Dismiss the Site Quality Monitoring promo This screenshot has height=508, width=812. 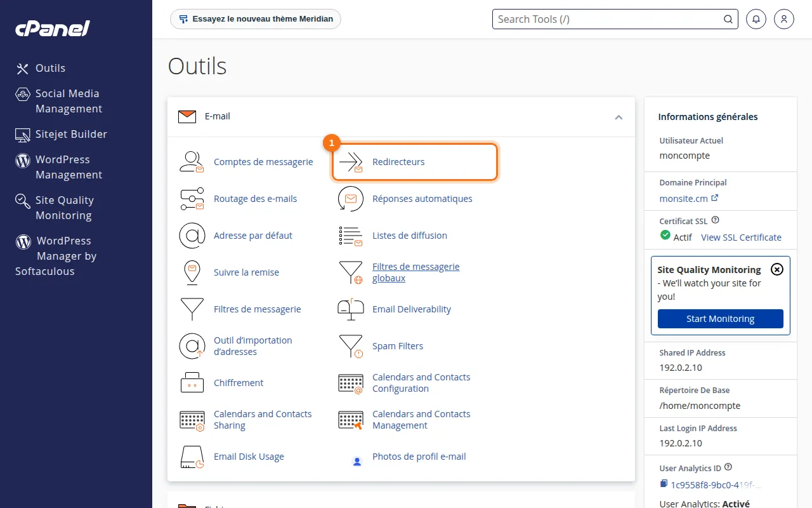click(x=776, y=269)
